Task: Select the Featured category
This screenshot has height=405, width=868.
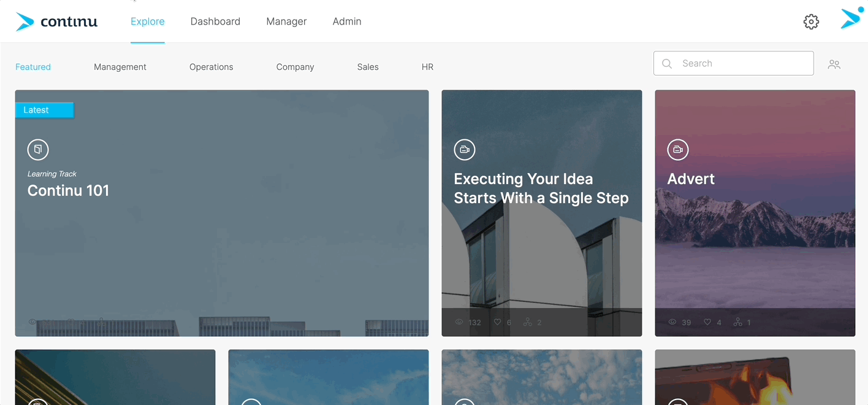Action: (33, 67)
